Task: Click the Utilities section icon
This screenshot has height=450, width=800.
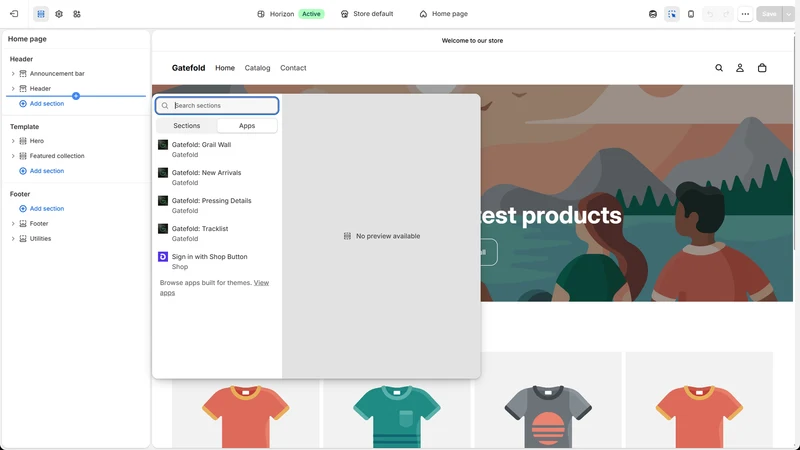Action: (x=23, y=239)
